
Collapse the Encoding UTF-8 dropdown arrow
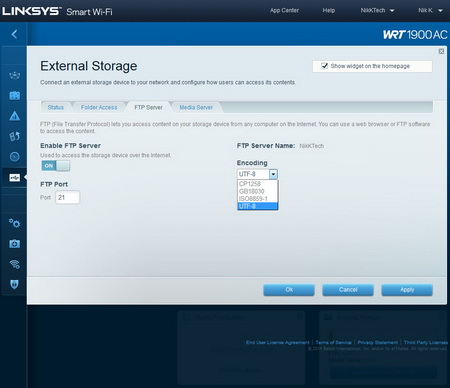pos(273,174)
